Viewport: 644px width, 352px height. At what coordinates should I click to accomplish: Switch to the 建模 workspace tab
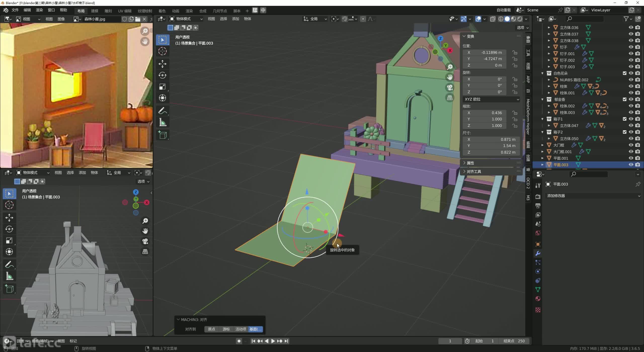click(x=95, y=11)
